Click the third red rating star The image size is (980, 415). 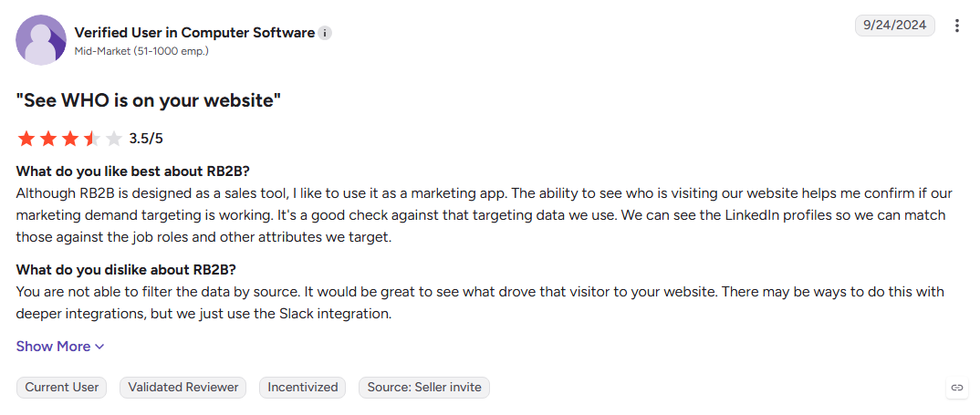(x=70, y=138)
